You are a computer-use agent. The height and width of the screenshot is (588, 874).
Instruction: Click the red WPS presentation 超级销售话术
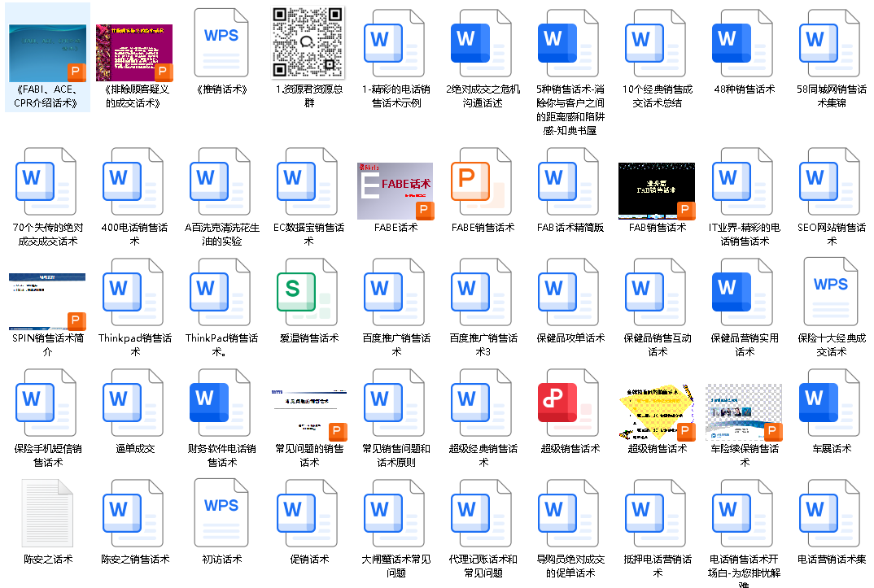[569, 403]
